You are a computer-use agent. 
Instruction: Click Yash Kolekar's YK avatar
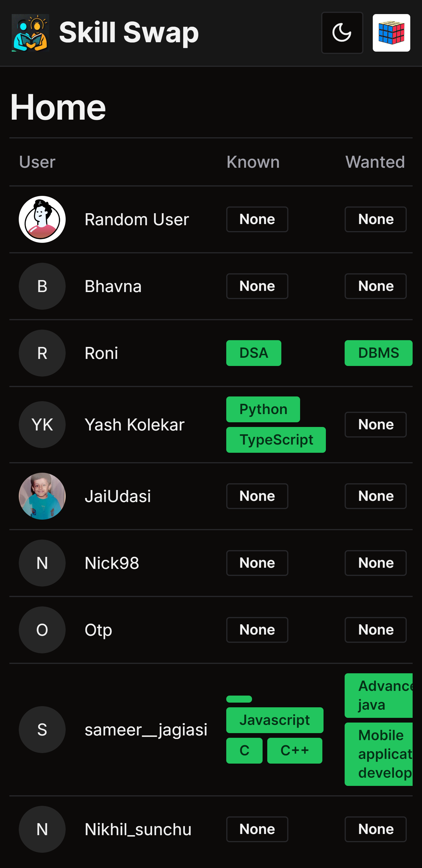[x=42, y=424]
